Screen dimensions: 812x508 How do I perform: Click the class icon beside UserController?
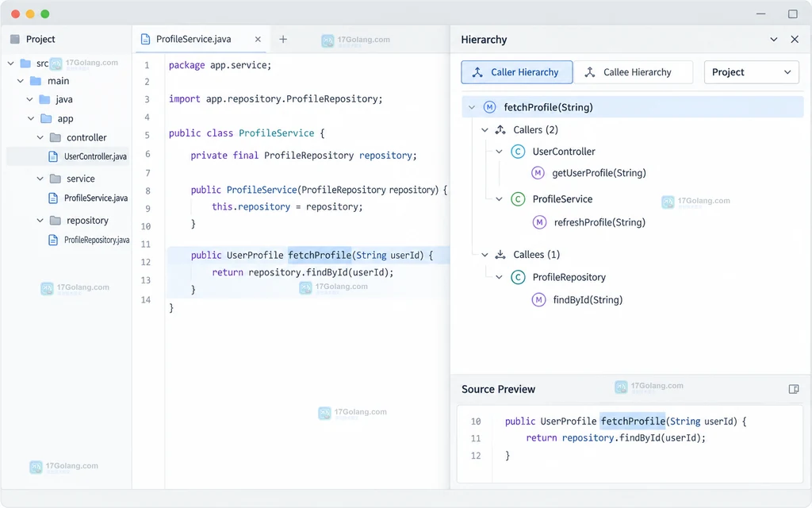point(517,152)
